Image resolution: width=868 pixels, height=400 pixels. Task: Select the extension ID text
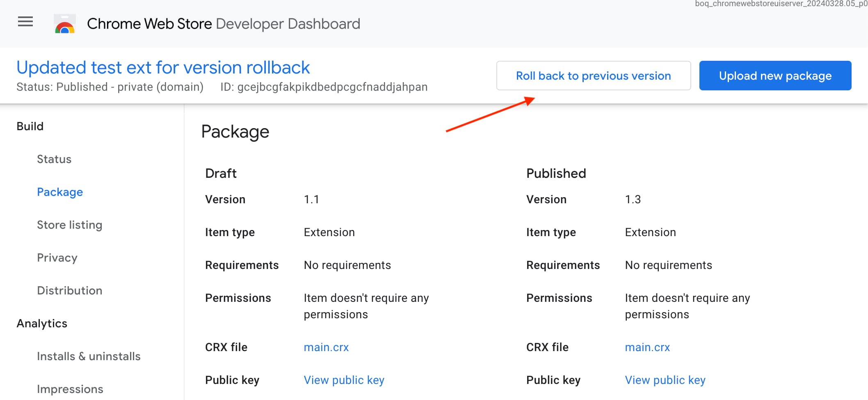pyautogui.click(x=333, y=87)
